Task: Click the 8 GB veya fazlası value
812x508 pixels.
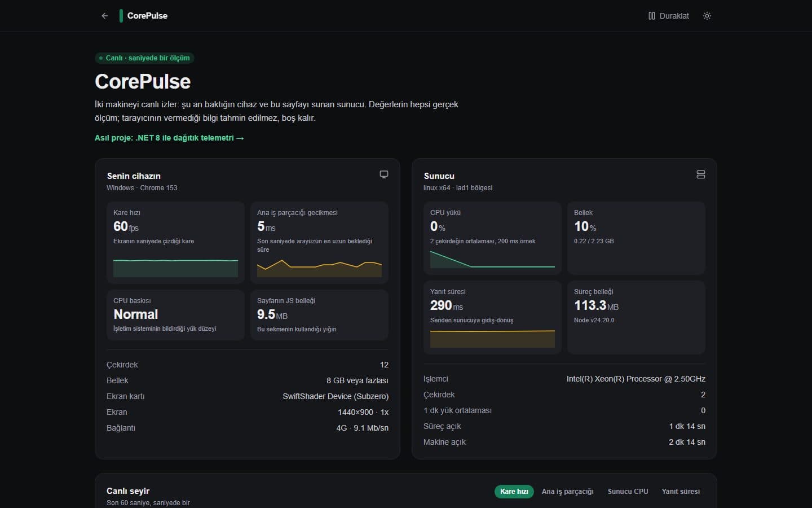Action: 358,380
